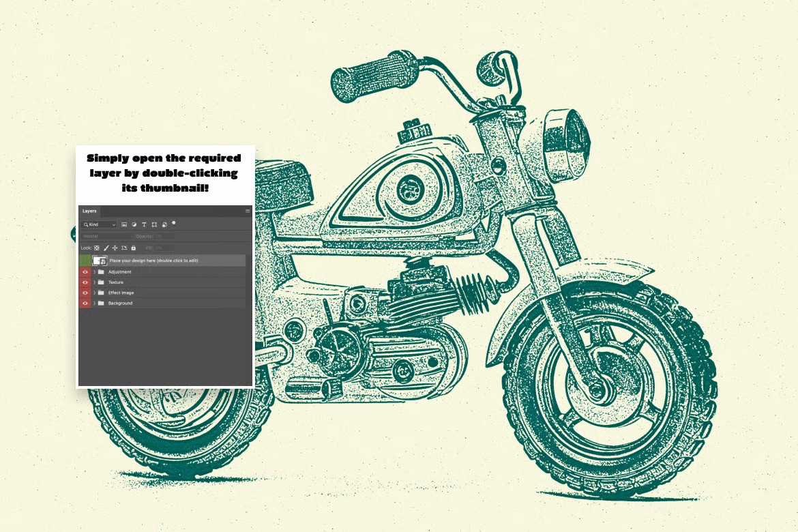Expand the Adjustment layer group
The height and width of the screenshot is (532, 798).
pyautogui.click(x=95, y=271)
